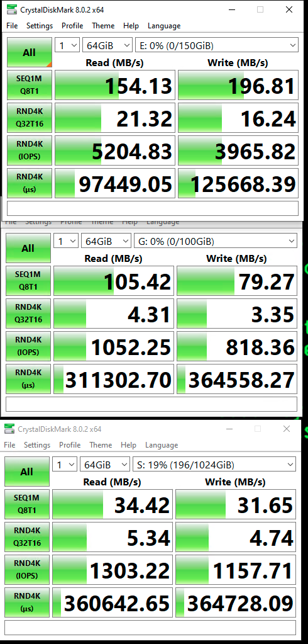
Task: Open File menu in bottom S: drive window
Action: [x=9, y=445]
